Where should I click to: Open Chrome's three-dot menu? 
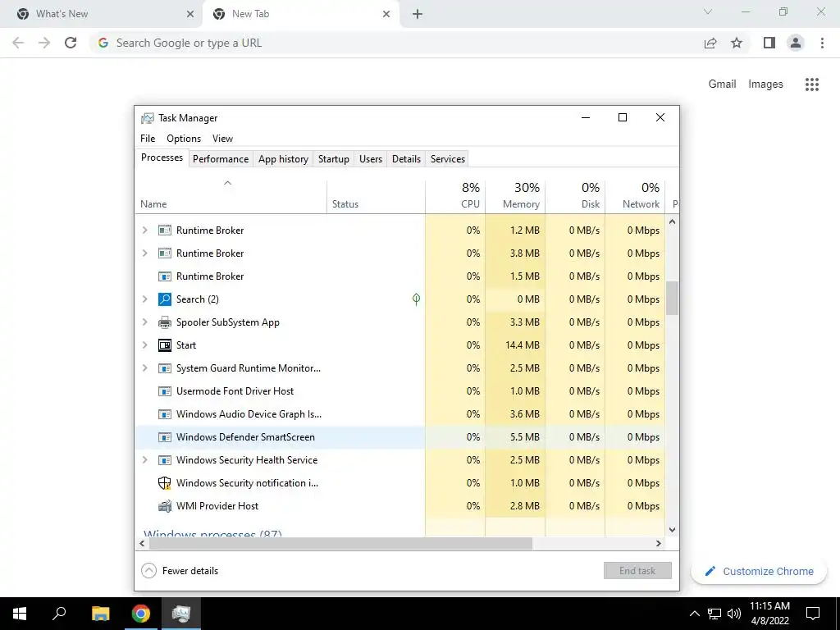click(x=822, y=43)
